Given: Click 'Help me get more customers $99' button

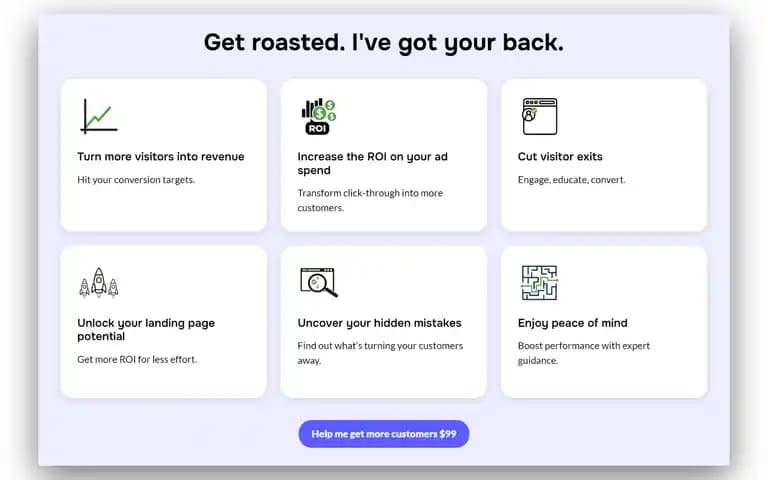Looking at the screenshot, I should point(384,434).
